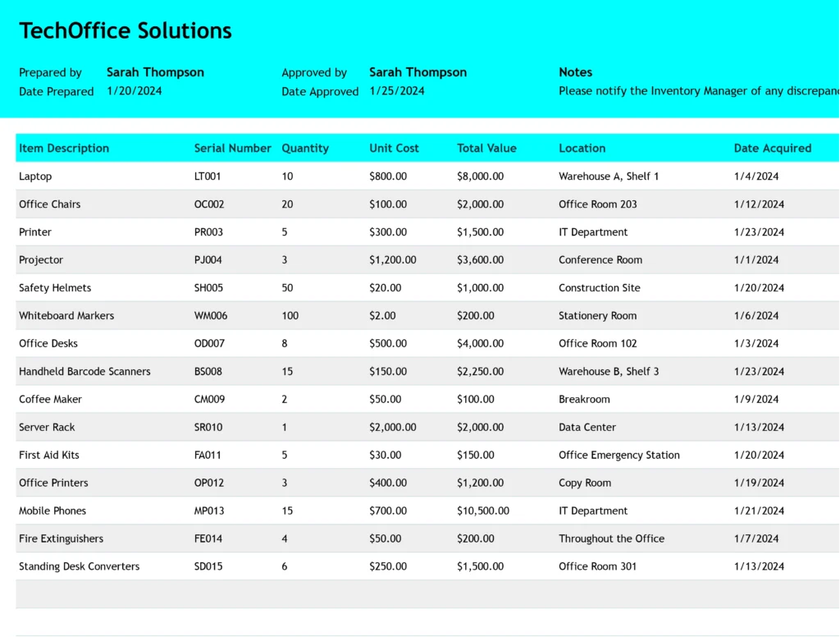Click the 1/12/2024 date acquired cell
The image size is (840, 637).
point(759,204)
